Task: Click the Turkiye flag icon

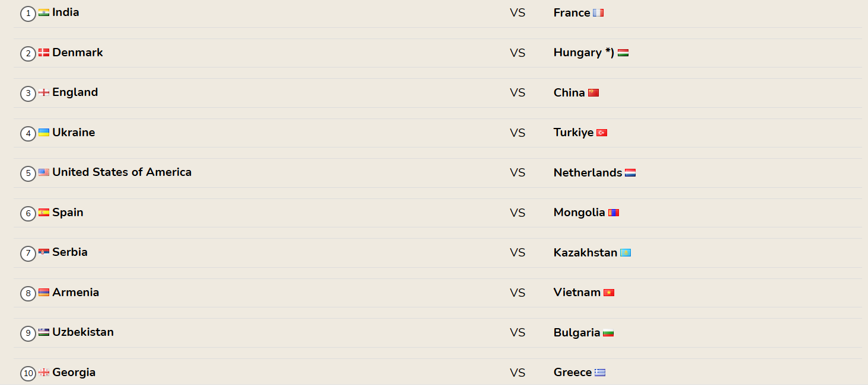Action: [x=602, y=133]
